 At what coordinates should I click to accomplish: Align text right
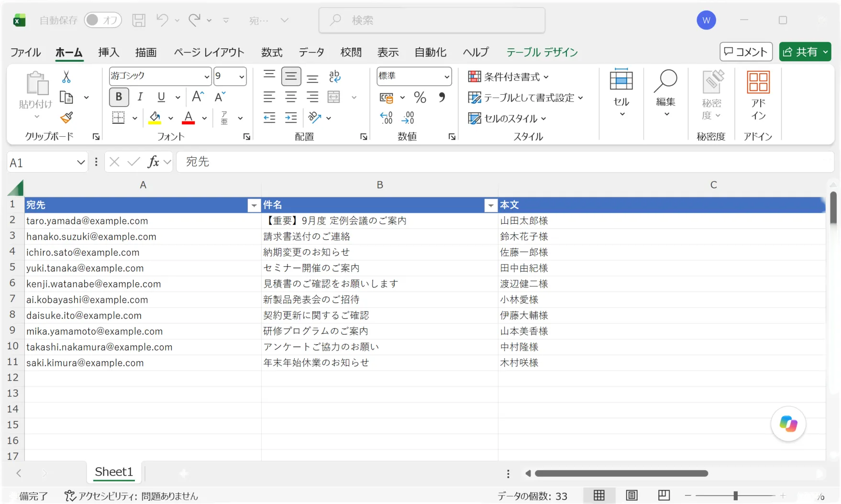pos(312,97)
